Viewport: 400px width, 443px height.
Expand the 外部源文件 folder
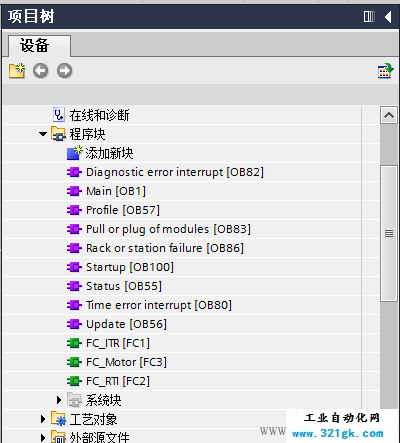tap(43, 437)
